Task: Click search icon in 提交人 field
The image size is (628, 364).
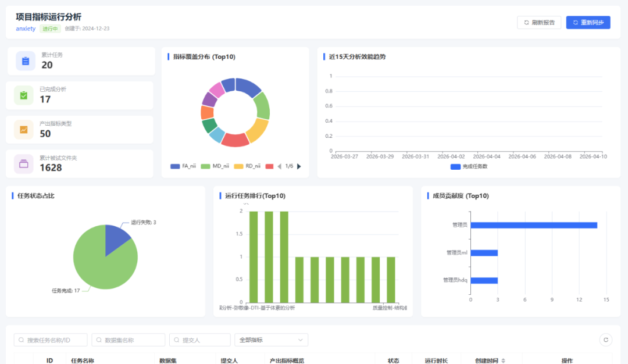Action: pos(177,340)
